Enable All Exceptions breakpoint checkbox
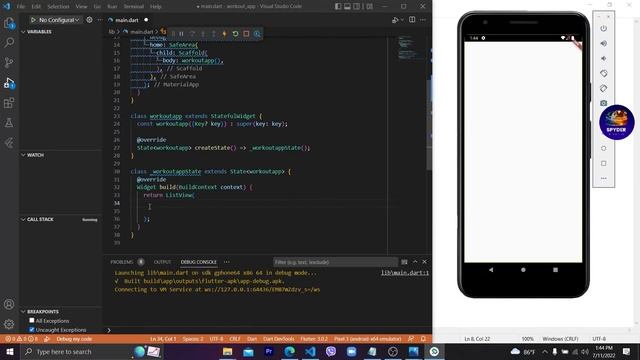Screen dimensions: 640x360 (x=32, y=320)
